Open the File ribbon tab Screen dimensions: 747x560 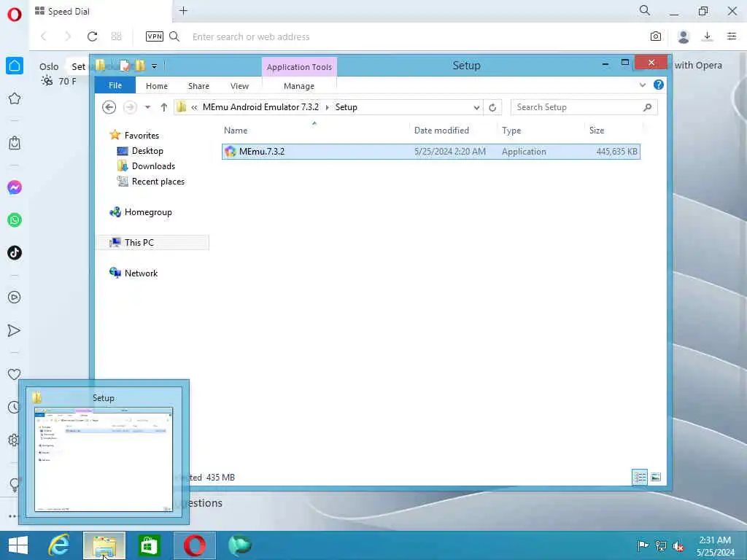coord(115,85)
